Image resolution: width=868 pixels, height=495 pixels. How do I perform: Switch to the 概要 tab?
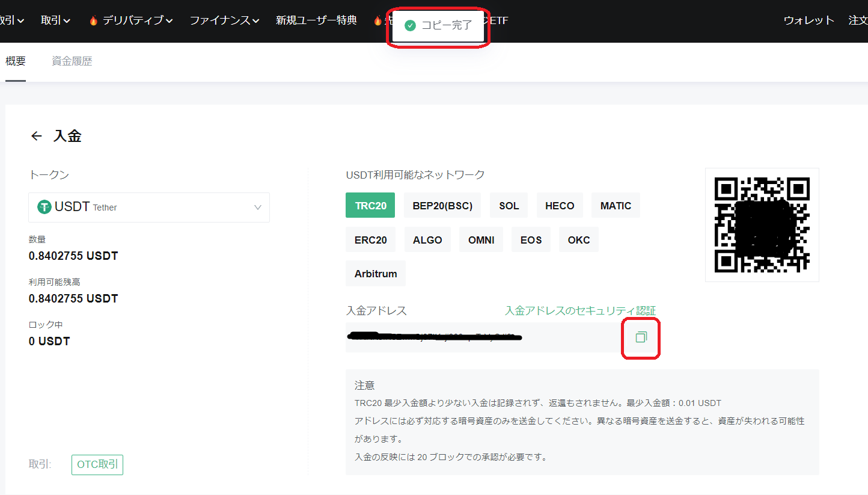pos(16,61)
